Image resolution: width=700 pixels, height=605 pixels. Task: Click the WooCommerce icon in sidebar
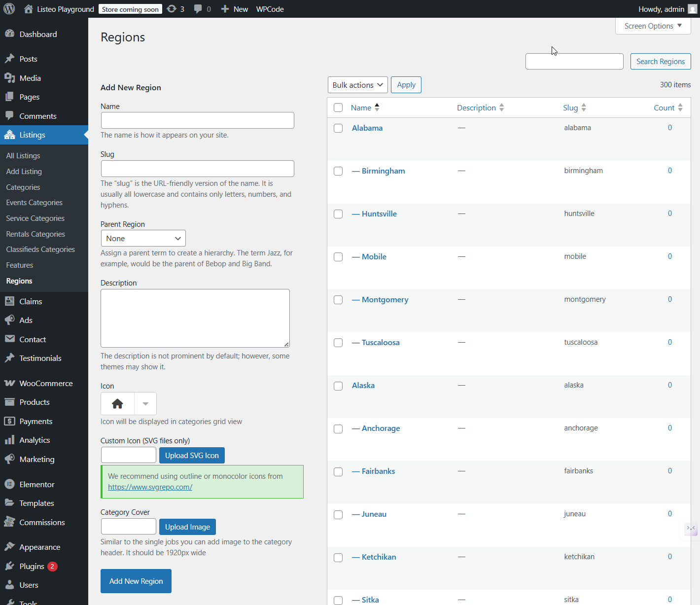coord(9,383)
